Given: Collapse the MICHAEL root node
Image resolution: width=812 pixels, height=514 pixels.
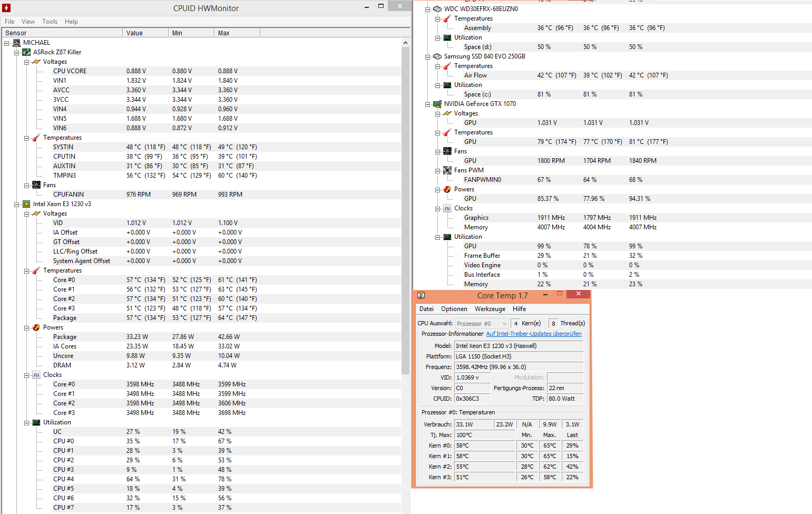Looking at the screenshot, I should pos(7,43).
